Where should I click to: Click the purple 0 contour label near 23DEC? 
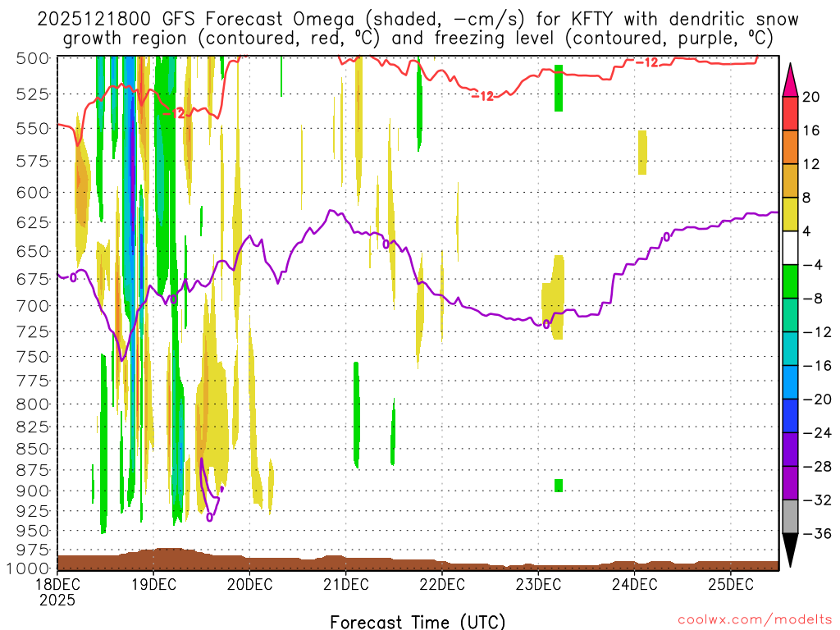546,325
